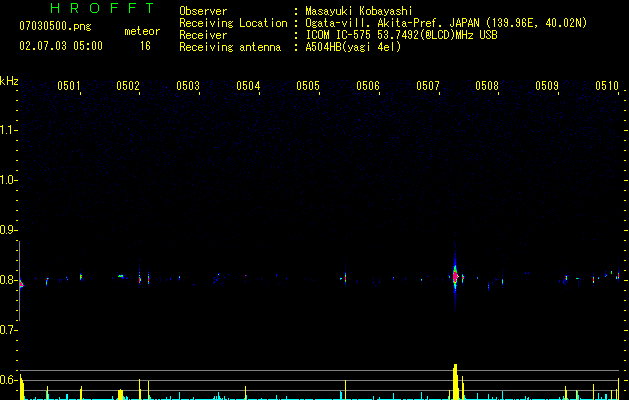Screen dimensions: 629x400
Task: Click the meteor count label
Action: click(x=142, y=31)
